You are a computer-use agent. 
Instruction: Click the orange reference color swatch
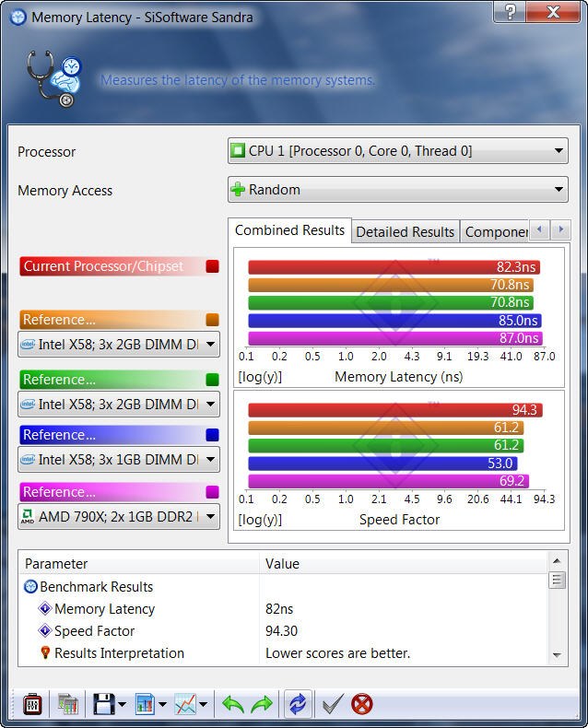click(212, 320)
